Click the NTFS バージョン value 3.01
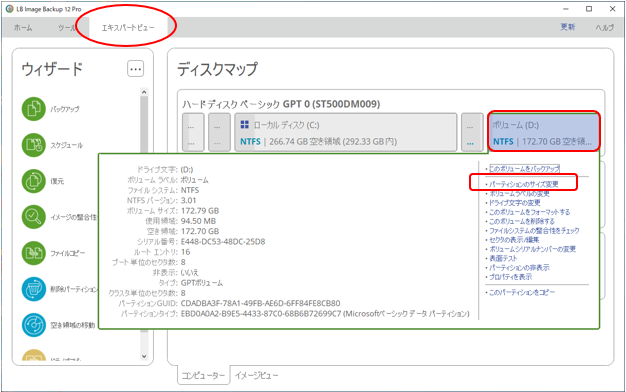This screenshot has height=392, width=626. point(188,200)
